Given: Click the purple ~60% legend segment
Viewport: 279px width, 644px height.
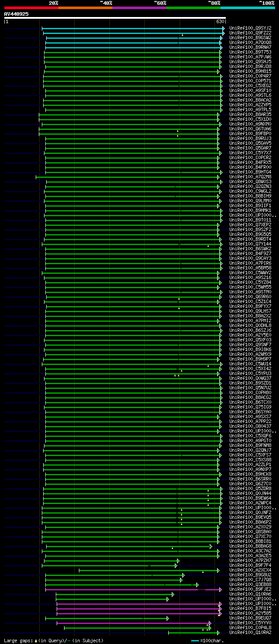Looking at the screenshot, I should [139, 8].
